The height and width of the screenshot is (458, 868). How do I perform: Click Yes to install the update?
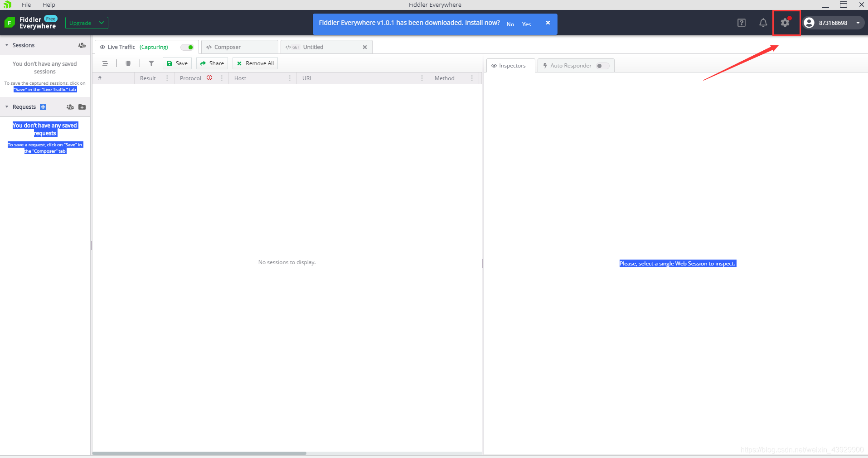526,24
